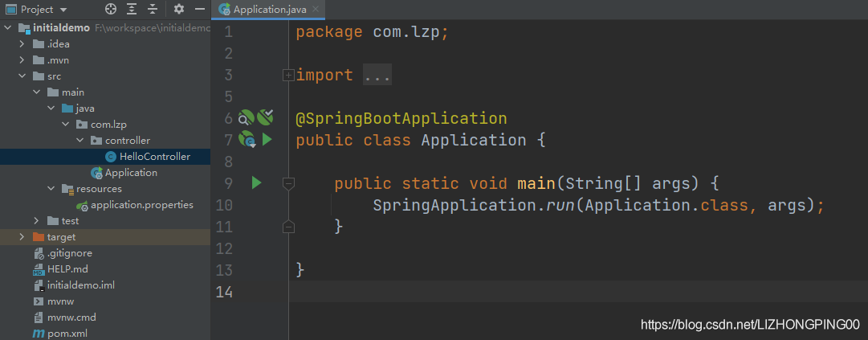Collapse the java source folder

click(x=51, y=108)
